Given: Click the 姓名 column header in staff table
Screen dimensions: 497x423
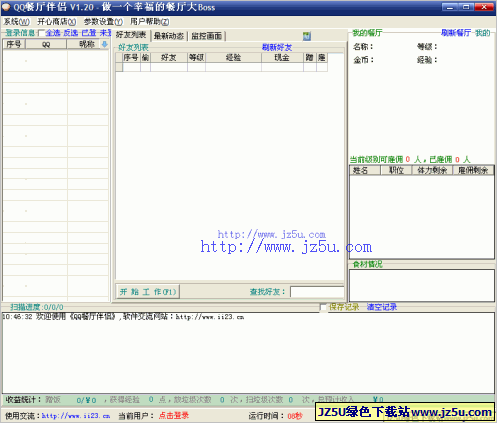Looking at the screenshot, I should [x=365, y=170].
